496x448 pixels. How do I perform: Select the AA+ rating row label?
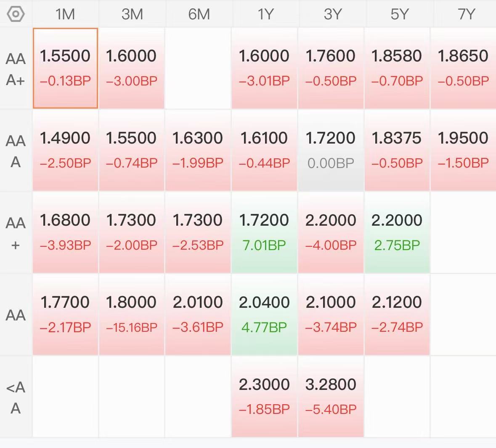16,233
